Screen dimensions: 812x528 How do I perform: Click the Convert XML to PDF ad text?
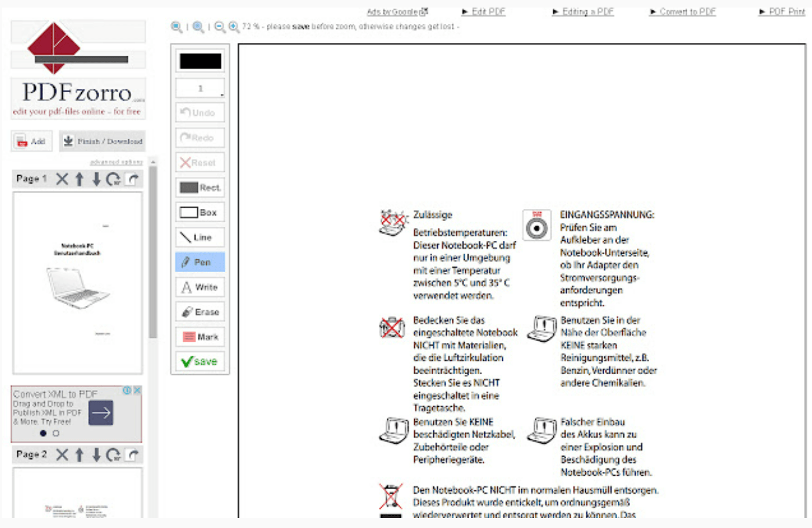(55, 394)
